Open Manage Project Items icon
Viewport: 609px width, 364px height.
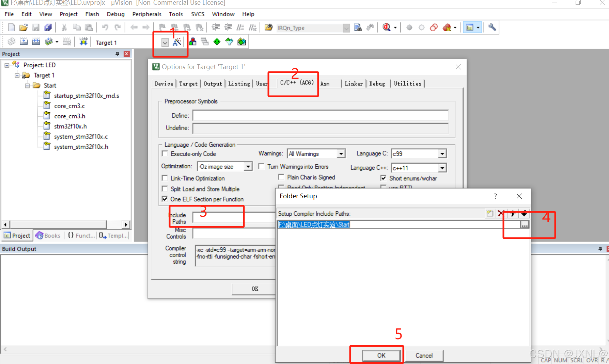click(193, 42)
